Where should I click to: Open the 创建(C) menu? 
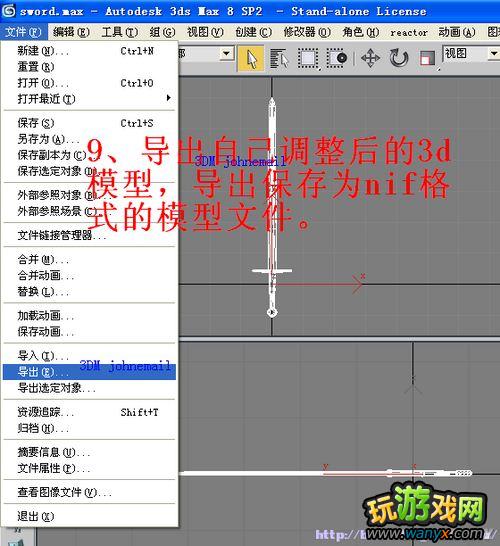(x=253, y=32)
